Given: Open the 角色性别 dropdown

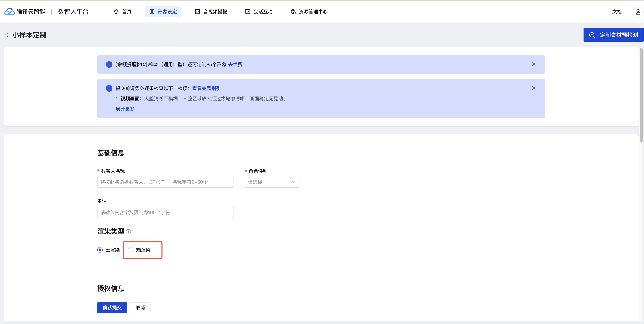Looking at the screenshot, I should click(272, 182).
